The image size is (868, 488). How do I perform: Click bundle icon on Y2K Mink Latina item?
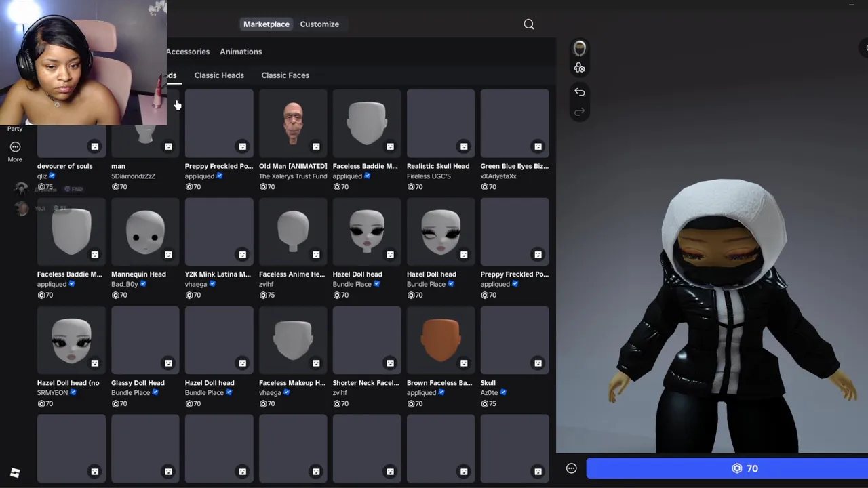242,255
